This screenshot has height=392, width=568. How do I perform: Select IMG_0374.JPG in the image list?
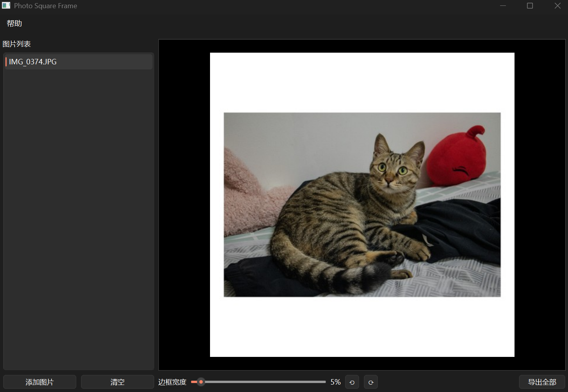click(x=78, y=62)
